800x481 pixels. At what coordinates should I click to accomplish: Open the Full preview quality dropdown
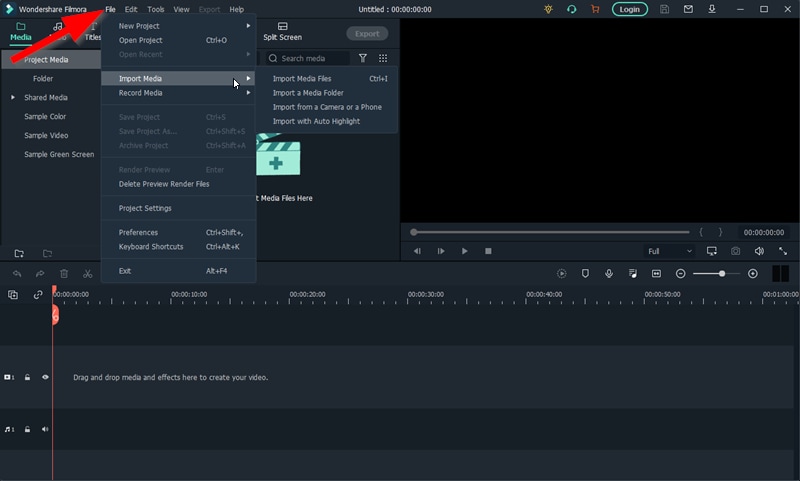pyautogui.click(x=669, y=251)
